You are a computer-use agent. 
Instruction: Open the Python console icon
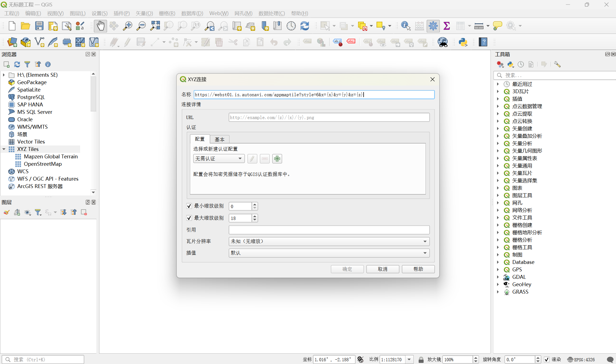click(x=463, y=42)
